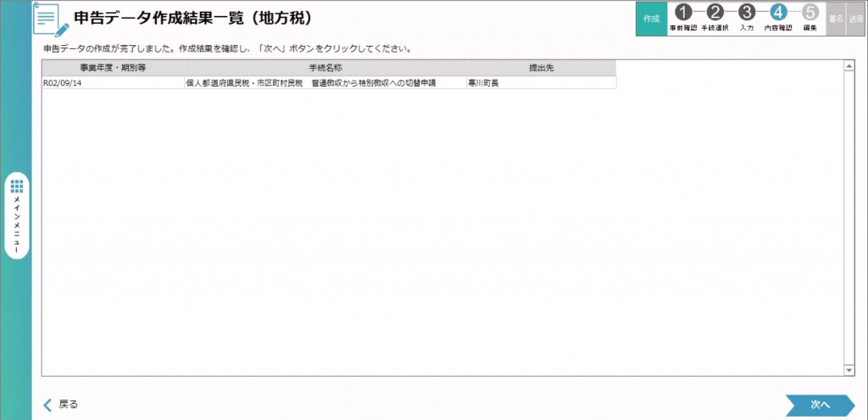Select the 署名 phase tab

[x=835, y=19]
